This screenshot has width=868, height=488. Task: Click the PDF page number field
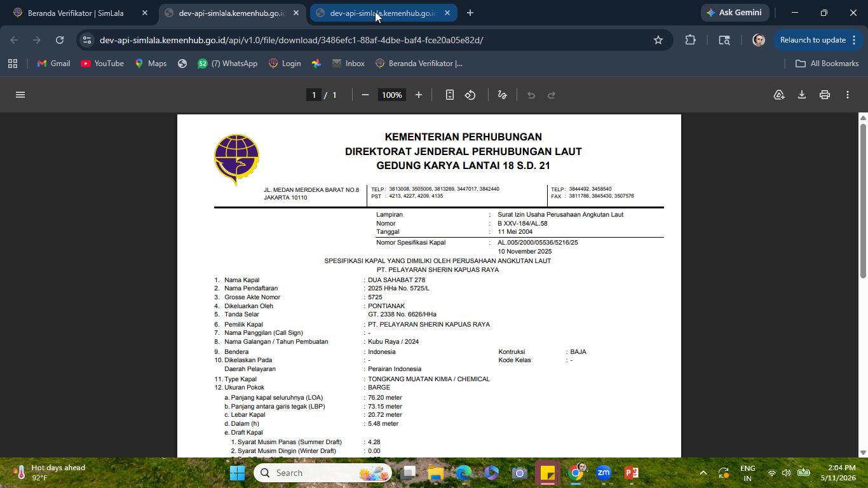coord(313,95)
